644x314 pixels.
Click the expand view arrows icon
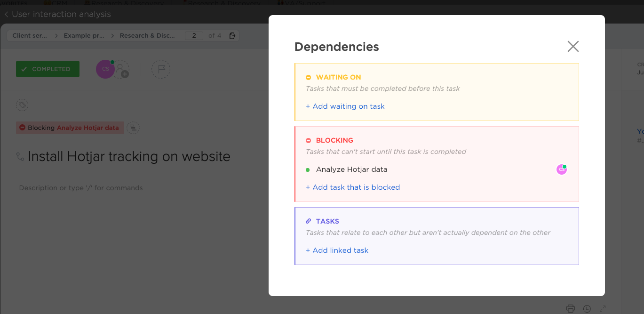point(603,309)
